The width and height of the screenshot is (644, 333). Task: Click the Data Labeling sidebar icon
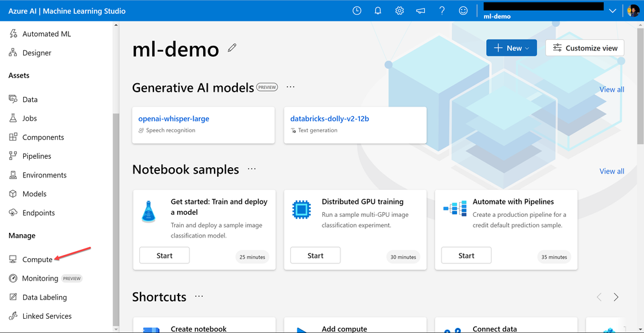click(13, 298)
